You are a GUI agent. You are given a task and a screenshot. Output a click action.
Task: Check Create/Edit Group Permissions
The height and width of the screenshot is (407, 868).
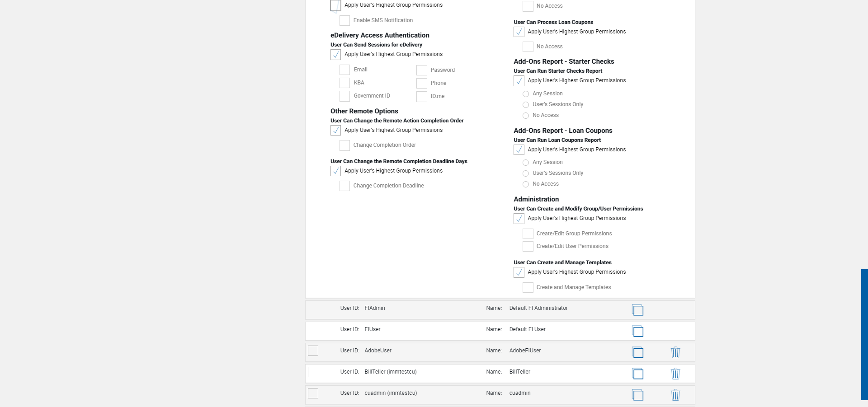coord(528,234)
